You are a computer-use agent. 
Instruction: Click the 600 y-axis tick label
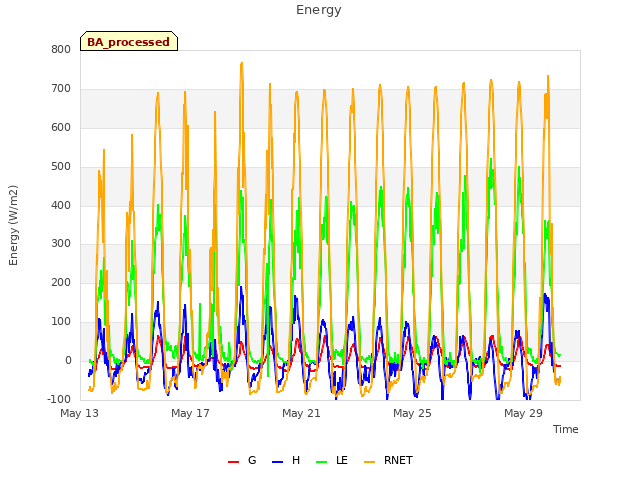(61, 127)
